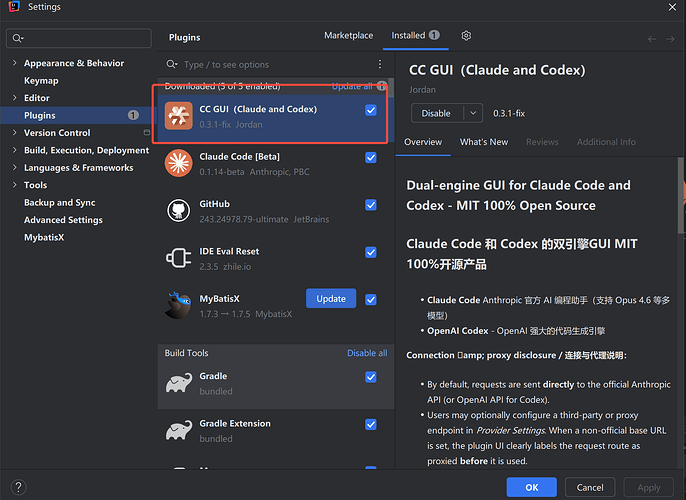Open help with the question mark icon
686x500 pixels.
pyautogui.click(x=18, y=487)
